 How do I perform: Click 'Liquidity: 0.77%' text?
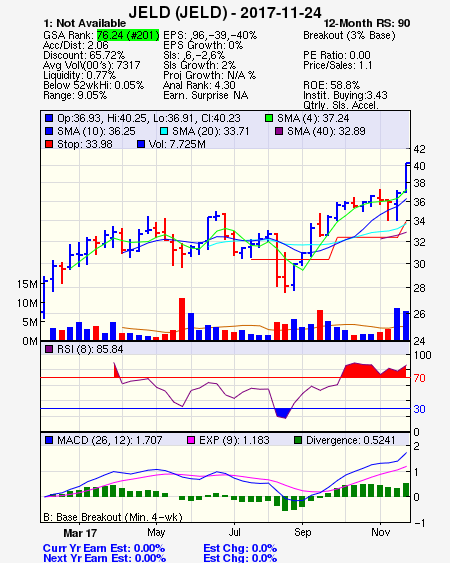[79, 75]
